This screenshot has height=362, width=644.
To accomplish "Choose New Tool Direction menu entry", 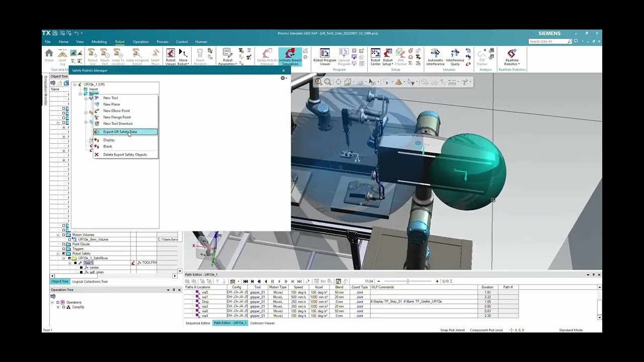I will click(125, 124).
